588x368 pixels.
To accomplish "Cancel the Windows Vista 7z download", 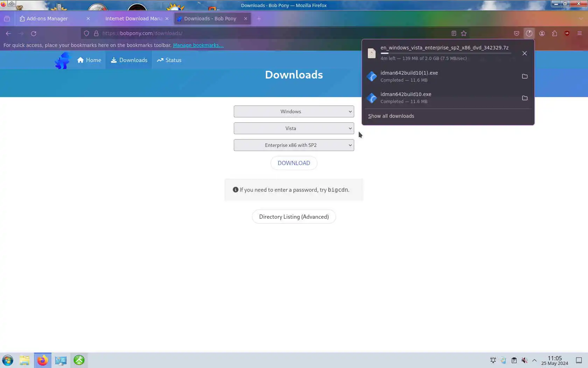I will pos(525,53).
